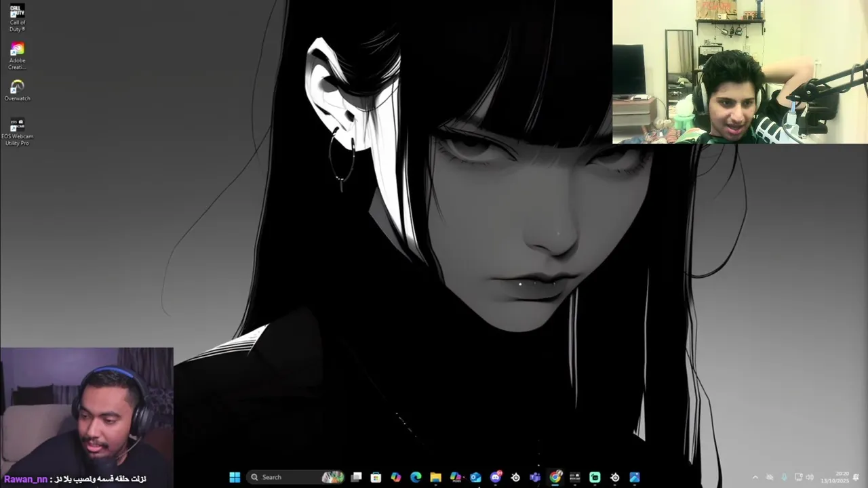Image resolution: width=868 pixels, height=488 pixels.
Task: Open Microsoft Teams from the taskbar
Action: click(535, 477)
